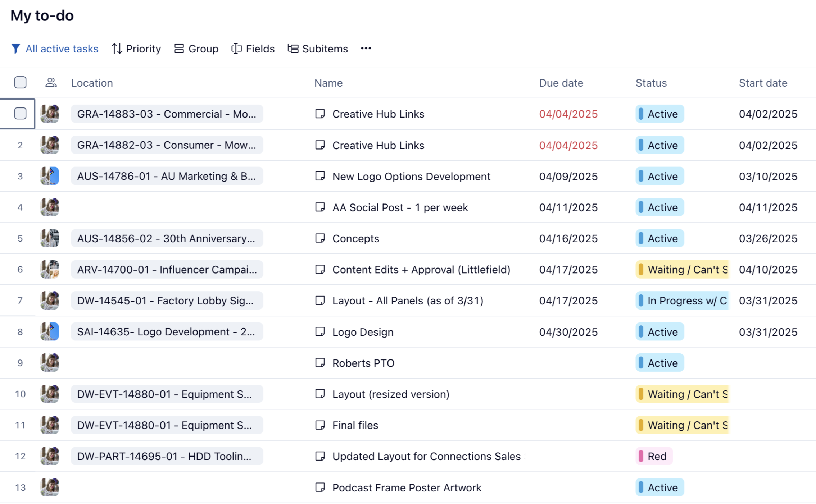816x504 pixels.
Task: Open the AUS-14856-02 30th Anniversary location link
Action: tap(166, 238)
